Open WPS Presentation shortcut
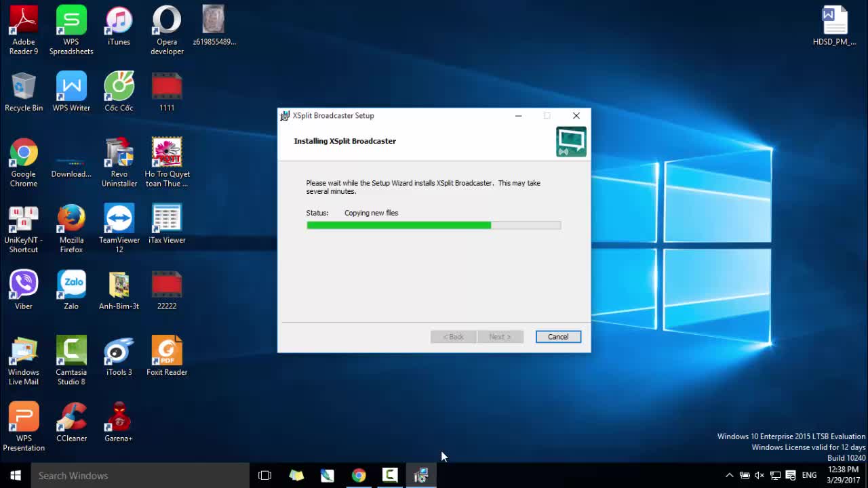The image size is (868, 488). pyautogui.click(x=24, y=427)
